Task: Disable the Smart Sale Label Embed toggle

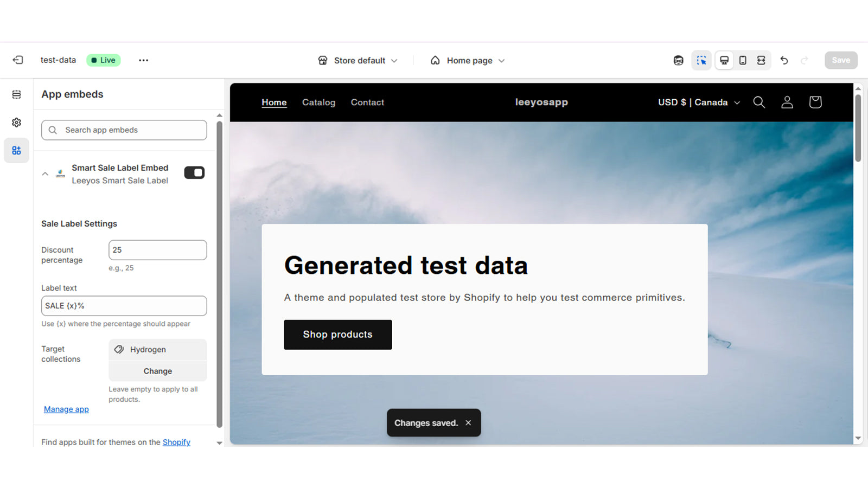Action: pyautogui.click(x=194, y=172)
